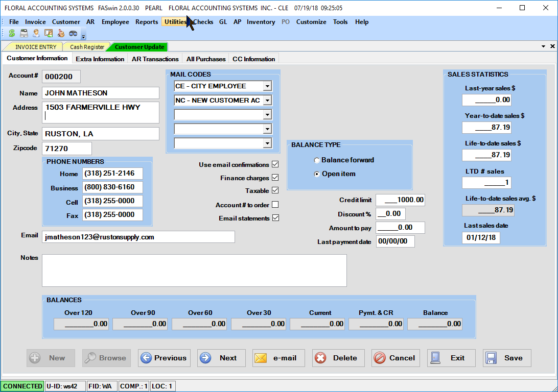Expand the CE - CITY EMPLOYEE mail code dropdown
Screen dimensions: 558x392
267,86
